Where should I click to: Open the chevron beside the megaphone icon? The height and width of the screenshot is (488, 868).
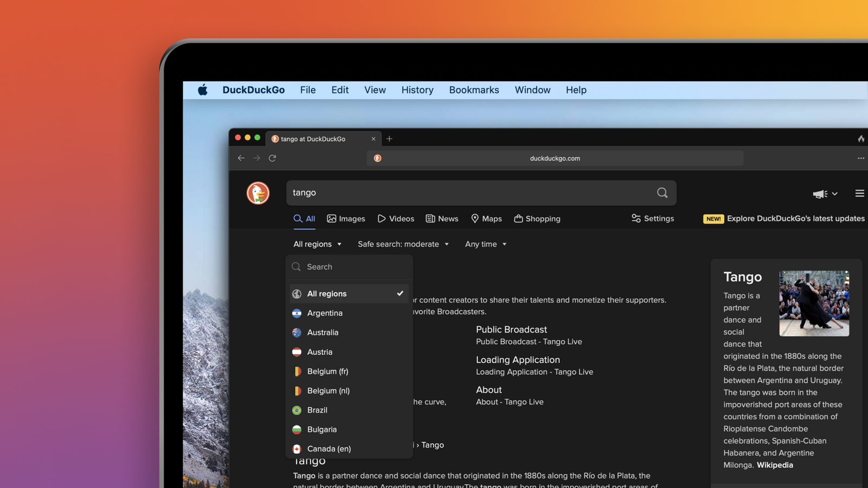point(834,194)
